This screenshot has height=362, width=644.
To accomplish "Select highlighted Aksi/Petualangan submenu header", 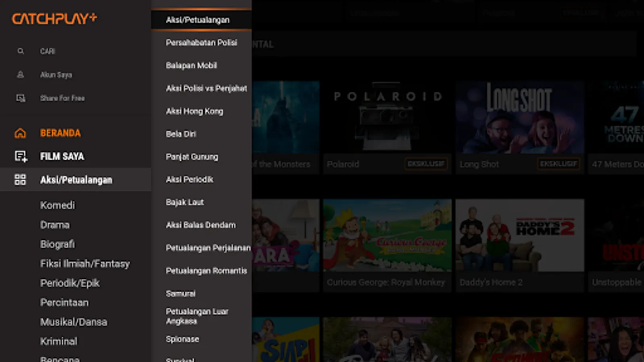I will tap(202, 20).
